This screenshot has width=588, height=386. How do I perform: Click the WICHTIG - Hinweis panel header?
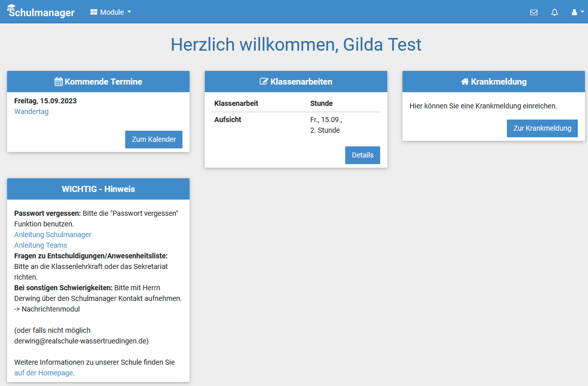(98, 189)
